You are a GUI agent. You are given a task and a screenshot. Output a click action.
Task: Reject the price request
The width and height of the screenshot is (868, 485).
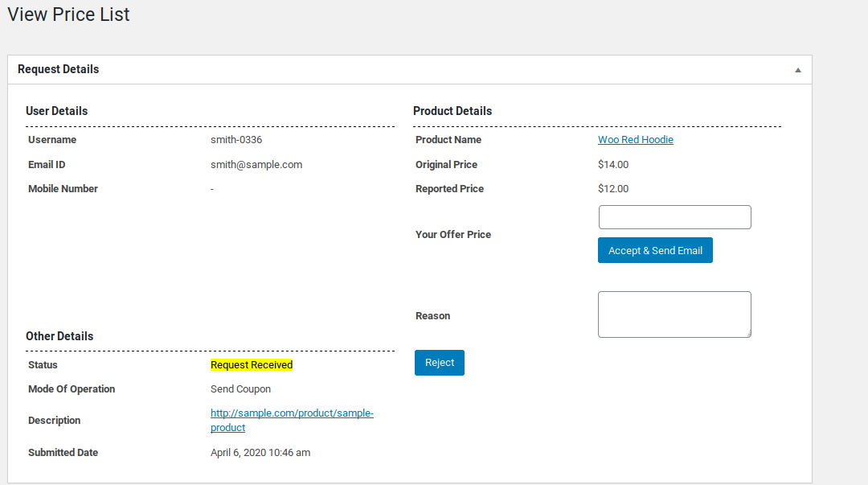439,363
